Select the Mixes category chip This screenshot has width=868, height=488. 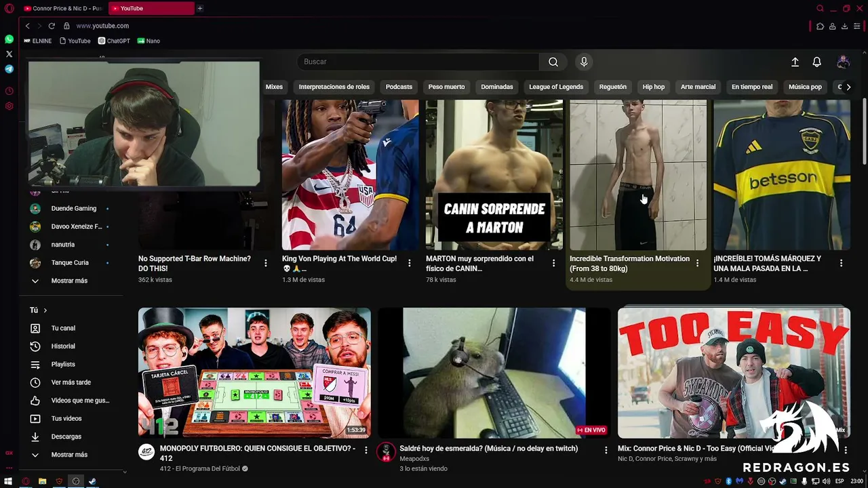tap(274, 87)
